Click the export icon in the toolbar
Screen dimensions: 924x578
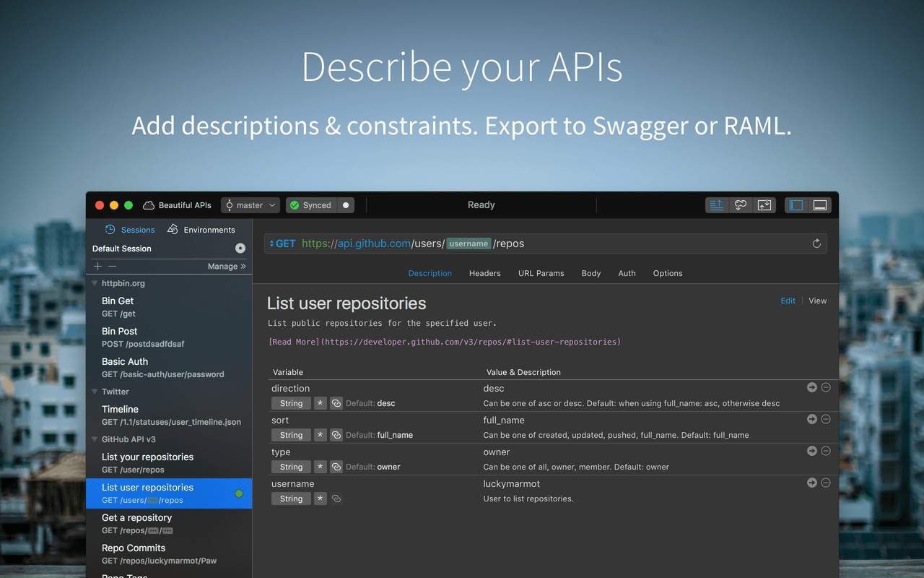point(764,205)
